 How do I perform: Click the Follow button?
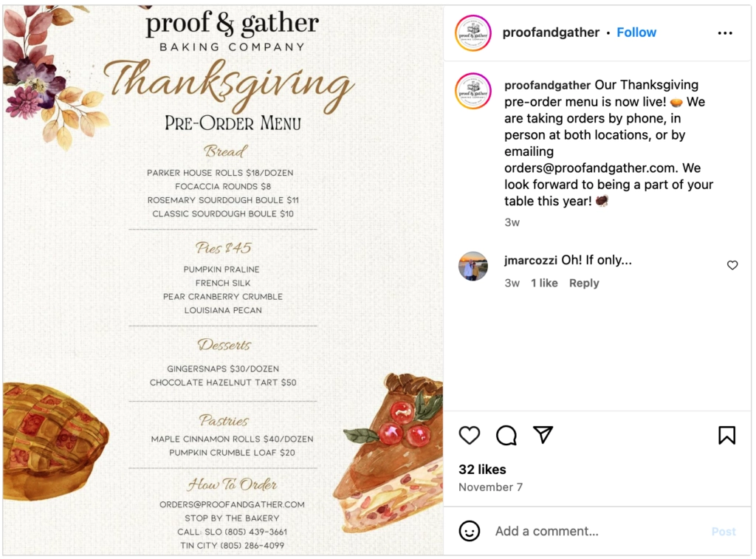[636, 32]
